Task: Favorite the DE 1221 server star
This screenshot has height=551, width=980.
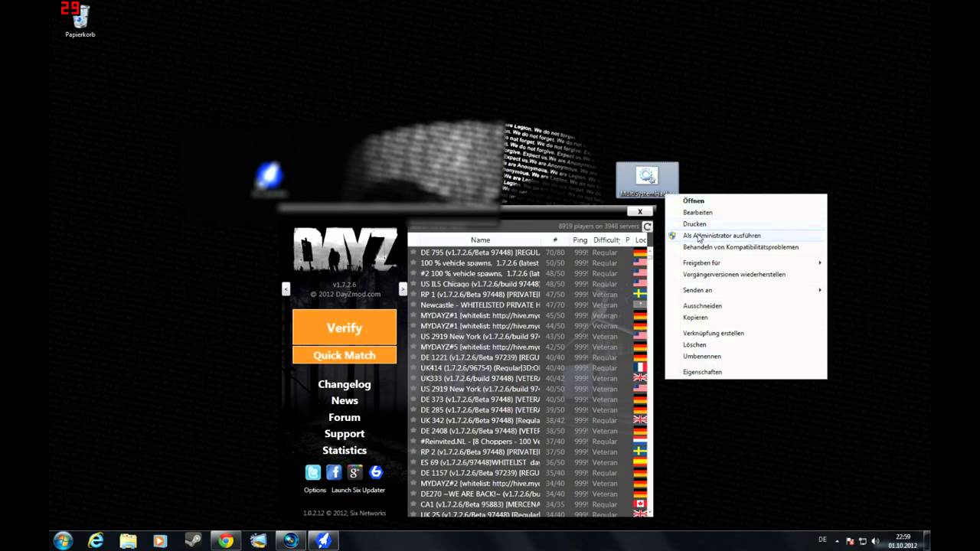Action: point(413,357)
